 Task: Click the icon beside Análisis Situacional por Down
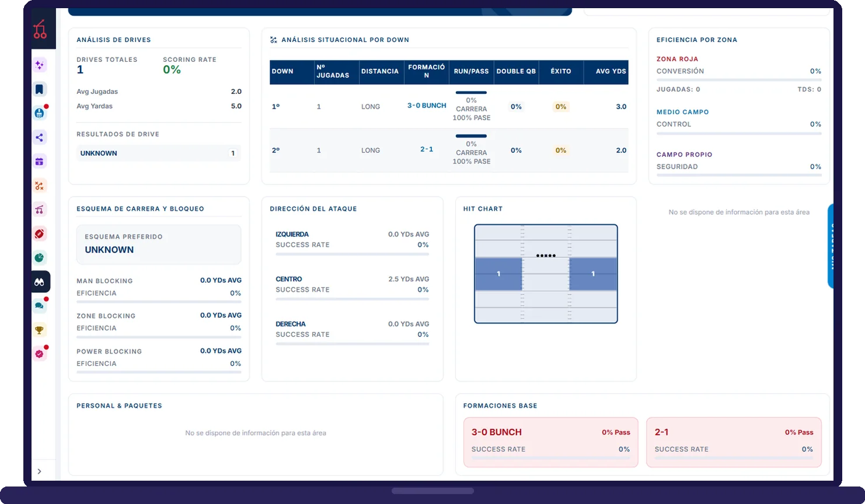pos(274,40)
